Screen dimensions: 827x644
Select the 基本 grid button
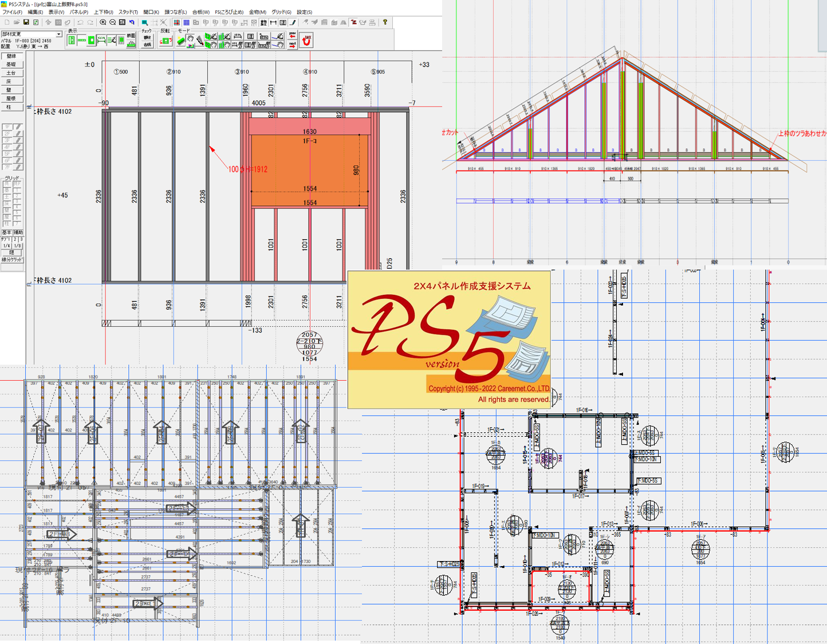[x=6, y=232]
